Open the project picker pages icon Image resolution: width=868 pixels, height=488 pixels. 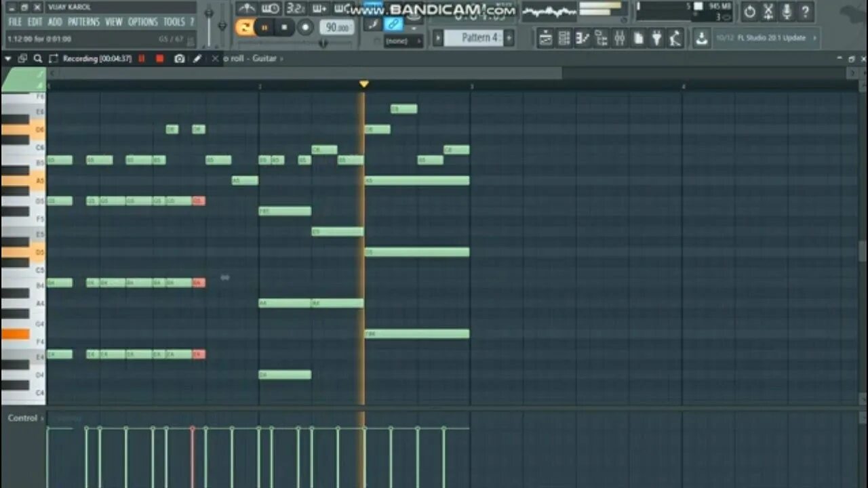639,39
